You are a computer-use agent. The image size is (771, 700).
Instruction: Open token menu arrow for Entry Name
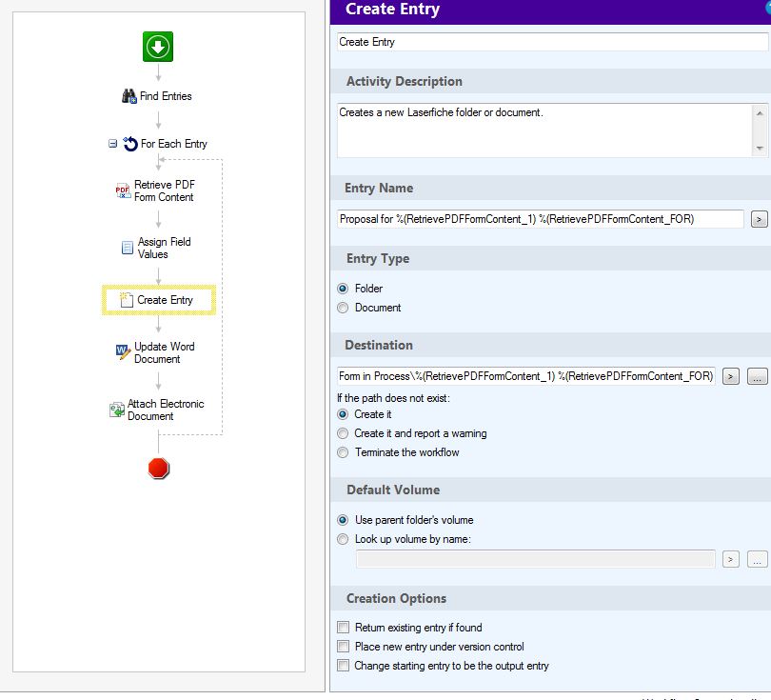coord(759,219)
